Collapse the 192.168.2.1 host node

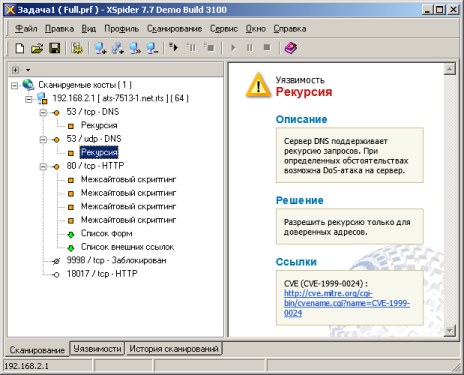click(29, 99)
